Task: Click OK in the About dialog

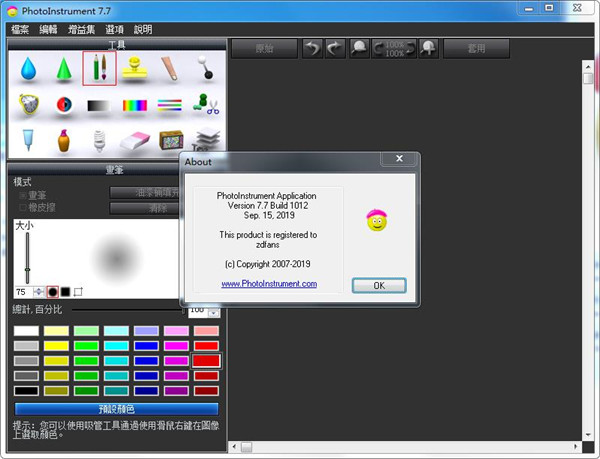Action: 379,286
